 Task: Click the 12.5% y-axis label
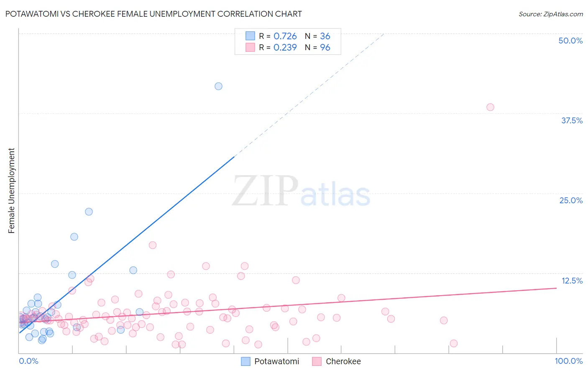click(572, 281)
